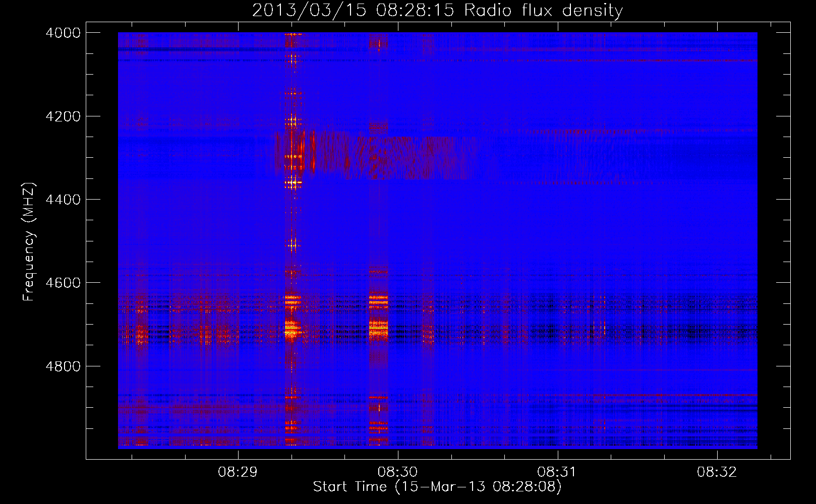816x504 pixels.
Task: Select the 4400 frequency tick label
Action: click(x=63, y=200)
